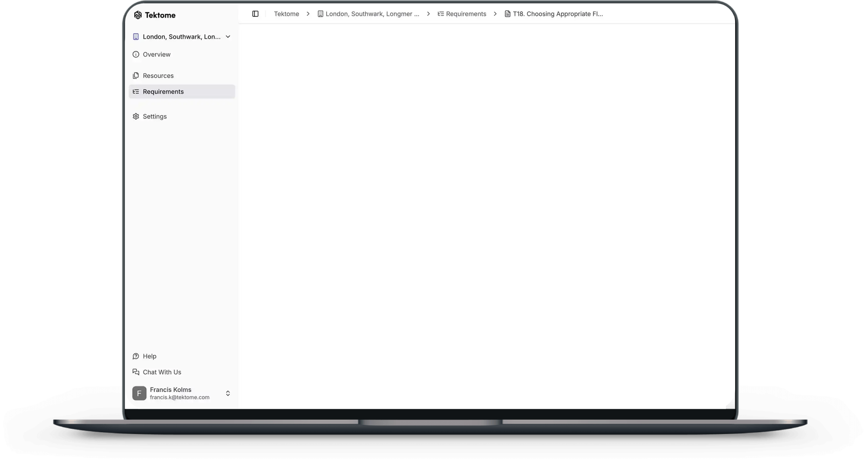This screenshot has width=868, height=462.
Task: Select Requirements in the sidebar
Action: point(182,91)
